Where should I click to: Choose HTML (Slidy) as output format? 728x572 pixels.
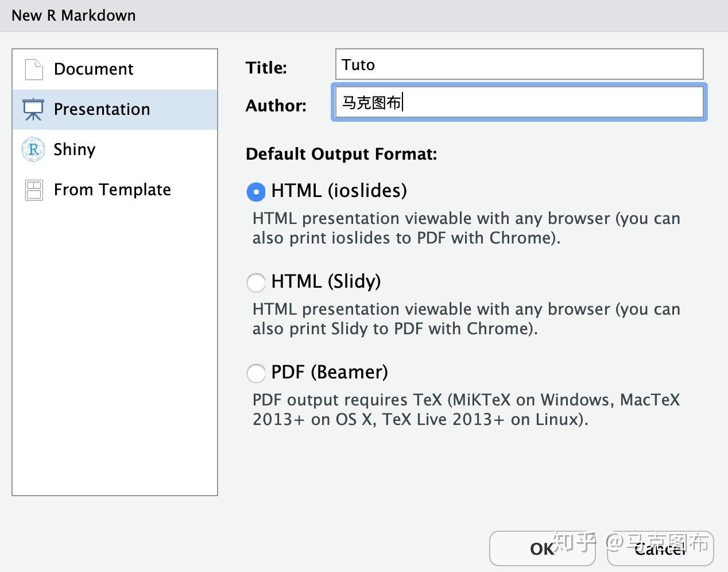pos(256,283)
